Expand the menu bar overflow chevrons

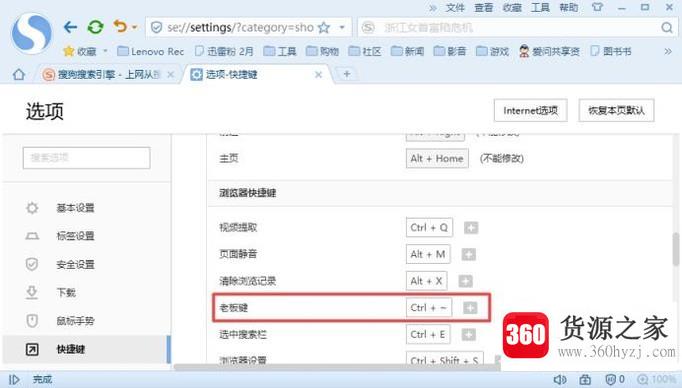click(x=433, y=8)
